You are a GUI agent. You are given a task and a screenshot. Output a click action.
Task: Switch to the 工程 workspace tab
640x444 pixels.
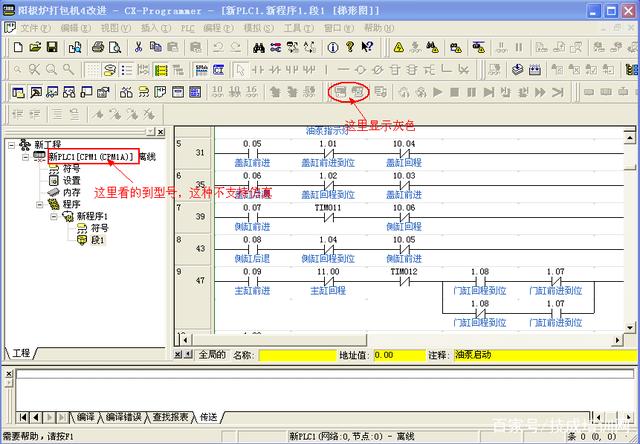click(21, 353)
